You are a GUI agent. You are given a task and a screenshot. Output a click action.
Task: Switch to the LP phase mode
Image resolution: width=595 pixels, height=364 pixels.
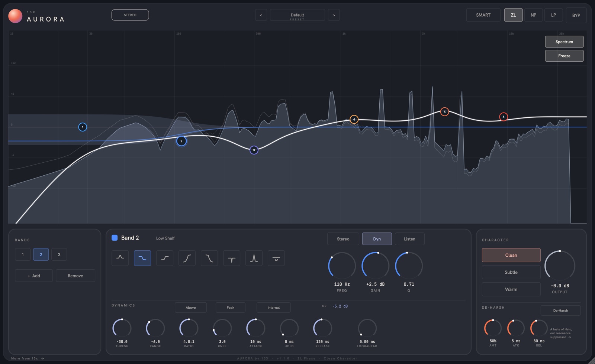pyautogui.click(x=553, y=15)
